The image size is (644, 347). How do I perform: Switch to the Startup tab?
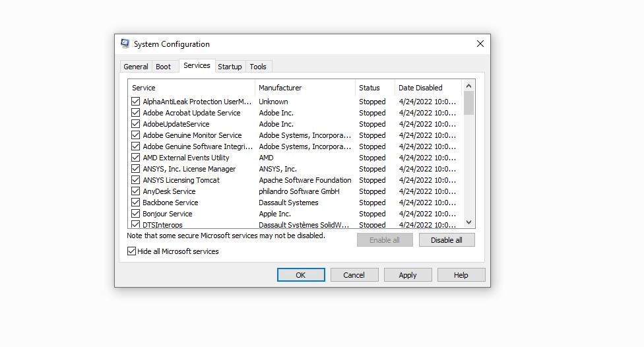pos(230,67)
